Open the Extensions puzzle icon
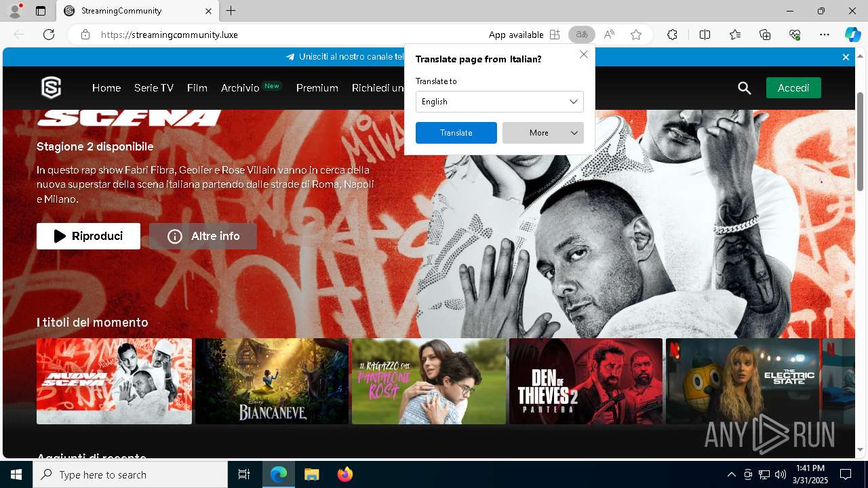Viewport: 868px width, 488px height. (x=672, y=35)
